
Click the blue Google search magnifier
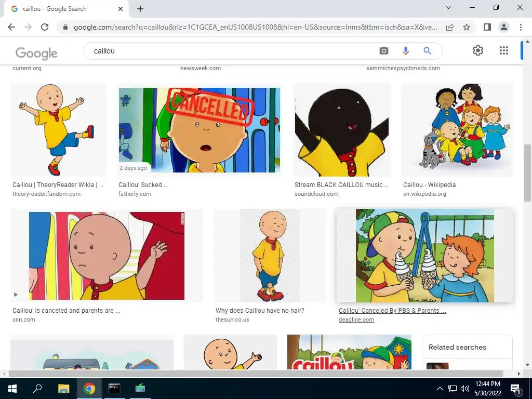[x=427, y=51]
